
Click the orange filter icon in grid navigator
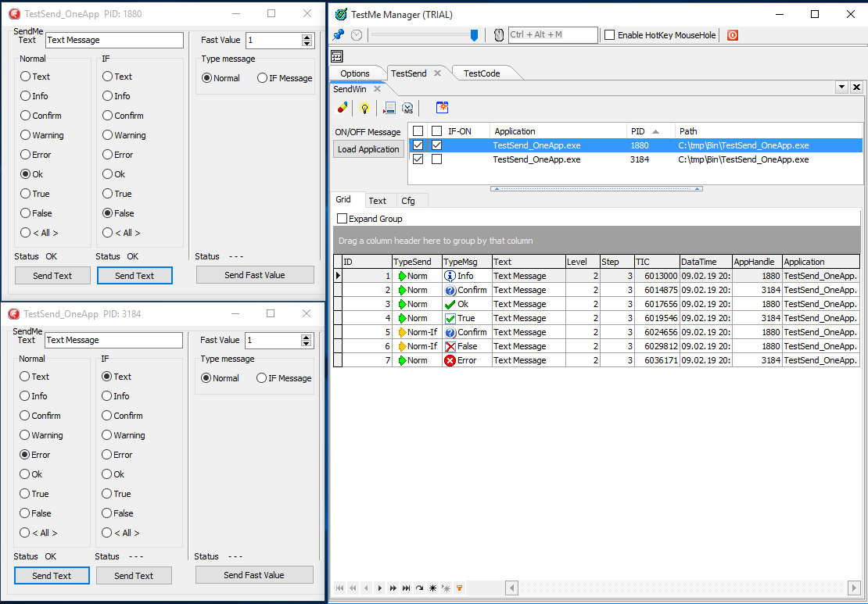459,588
